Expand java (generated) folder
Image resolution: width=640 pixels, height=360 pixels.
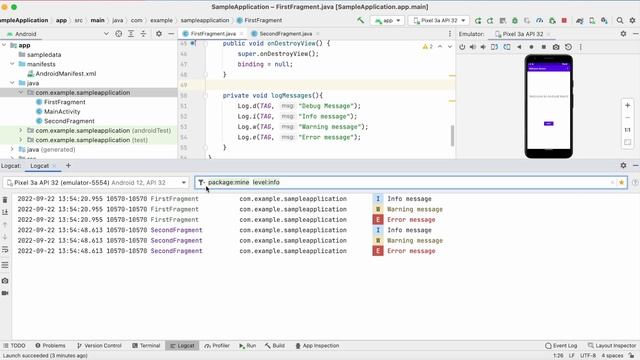pos(13,149)
